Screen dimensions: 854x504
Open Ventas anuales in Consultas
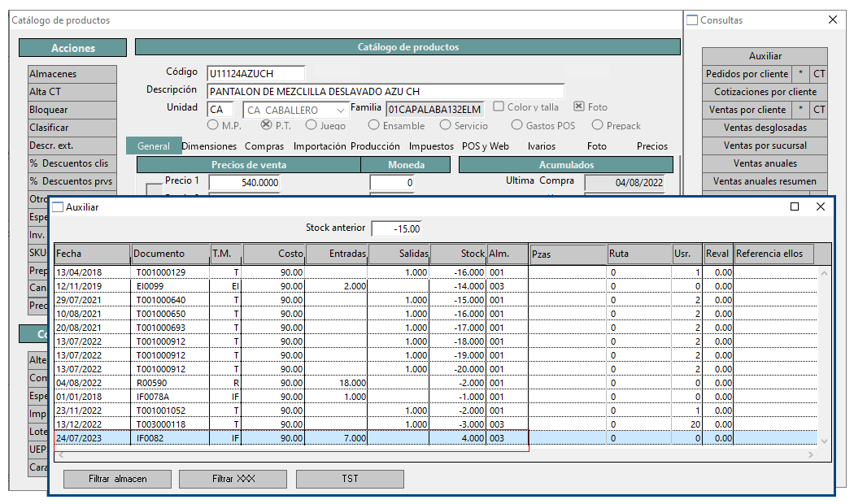765,164
